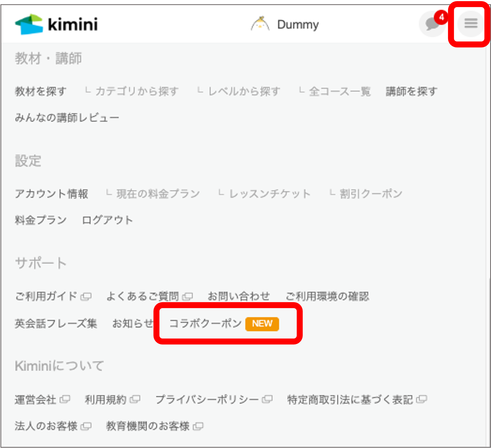Screen dimensions: 491x448
Task: Open アカウント情報 account settings
Action: pos(52,194)
